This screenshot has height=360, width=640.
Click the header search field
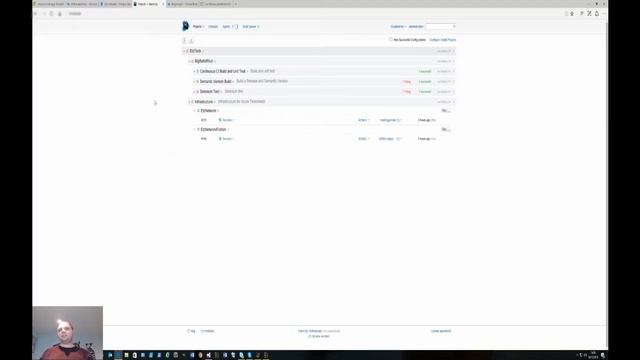pos(440,27)
